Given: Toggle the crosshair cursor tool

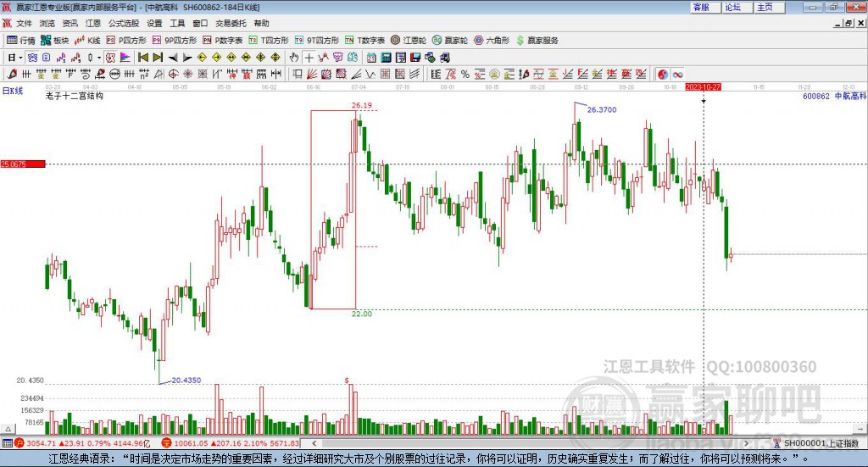Looking at the screenshot, I should click(309, 58).
